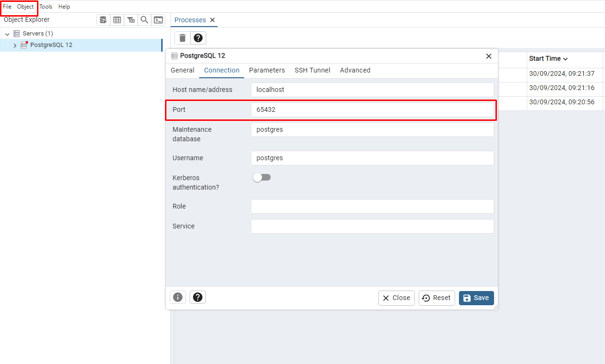Click the Host name/address field
The height and width of the screenshot is (364, 605).
[372, 90]
